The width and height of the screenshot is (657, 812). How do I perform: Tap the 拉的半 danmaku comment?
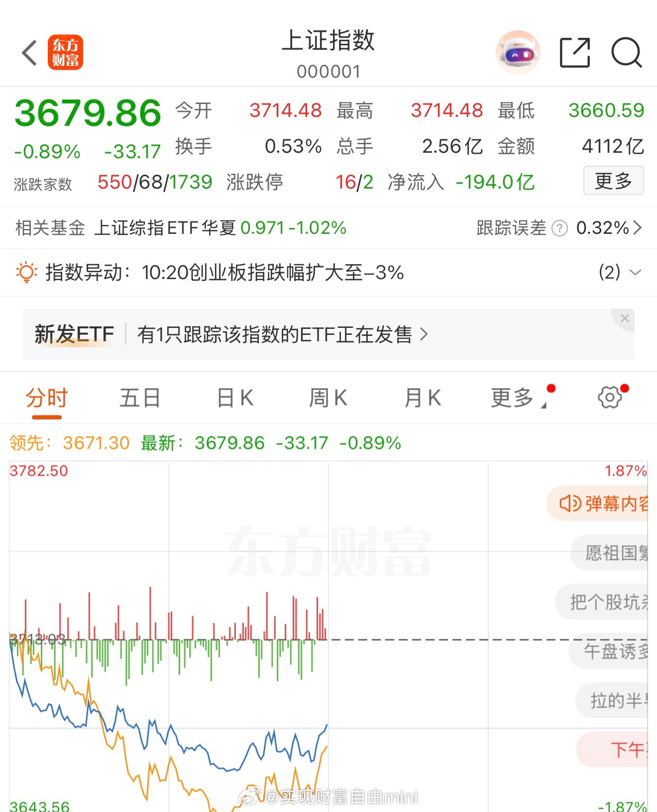click(x=612, y=701)
